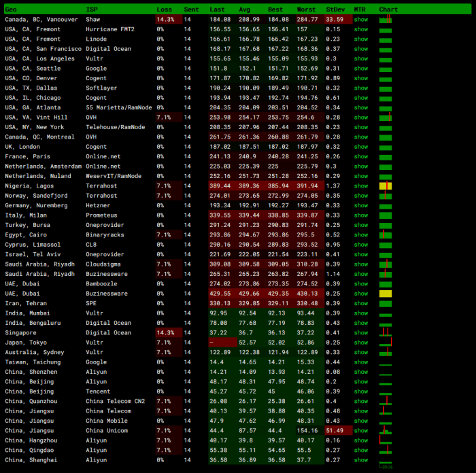Viewport: 476px width, 473px height.
Task: Click the Avg column header
Action: coord(244,10)
